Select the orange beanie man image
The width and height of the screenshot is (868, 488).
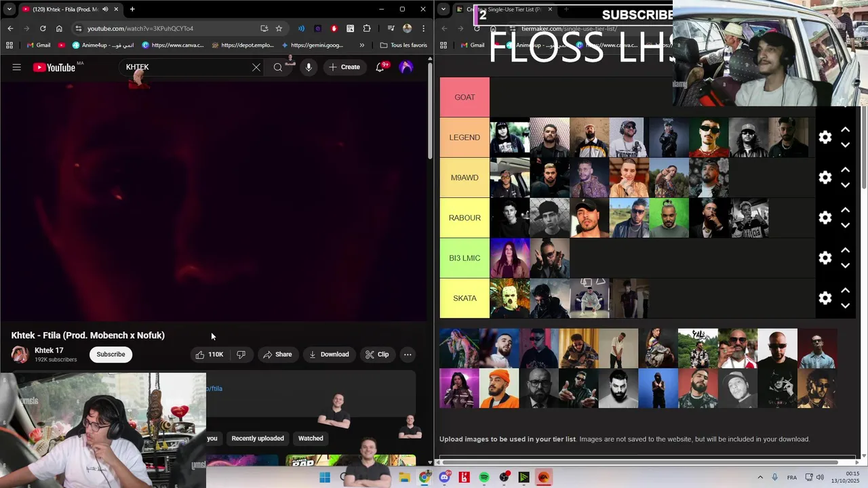[499, 388]
